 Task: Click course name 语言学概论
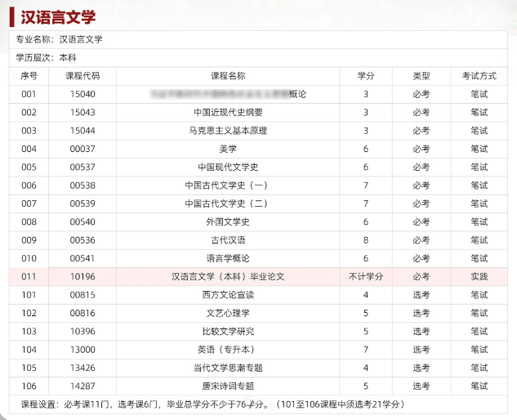[228, 258]
